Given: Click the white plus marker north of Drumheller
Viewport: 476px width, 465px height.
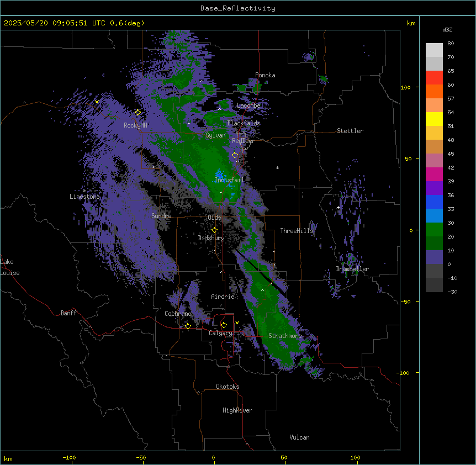Looking at the screenshot, I should (338, 207).
